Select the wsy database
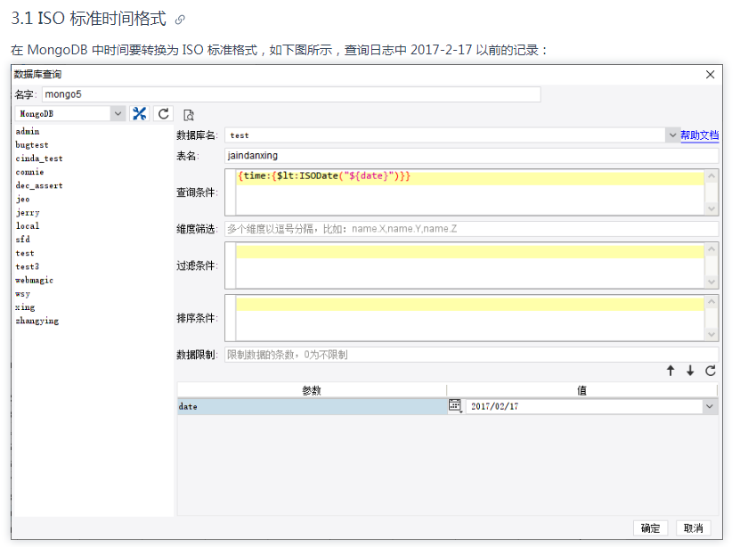Viewport: 756px width, 547px height. [22, 293]
